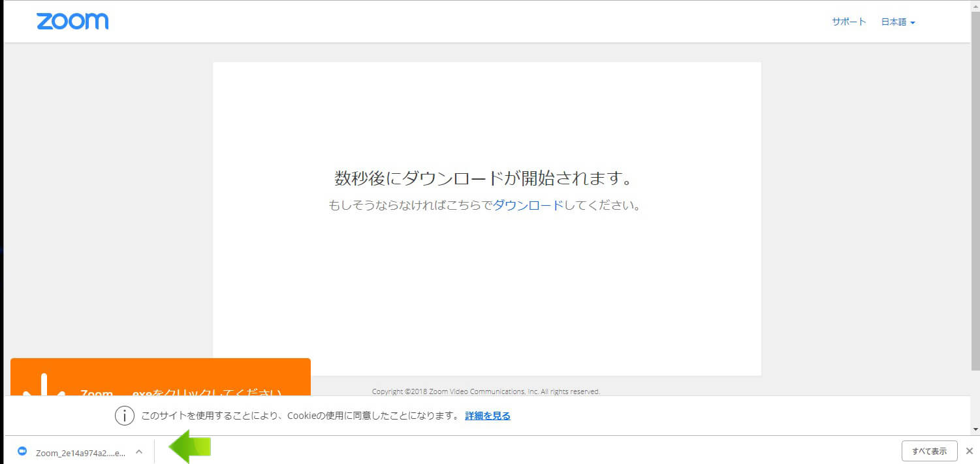Image resolution: width=980 pixels, height=464 pixels.
Task: Click the Copyright ©2018 Zoom footer text
Action: 486,391
